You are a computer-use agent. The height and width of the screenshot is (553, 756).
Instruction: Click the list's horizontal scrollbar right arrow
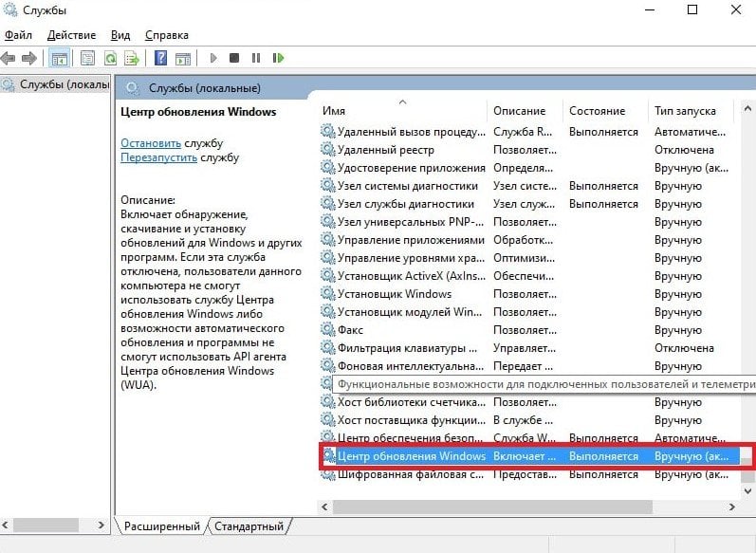pos(732,507)
